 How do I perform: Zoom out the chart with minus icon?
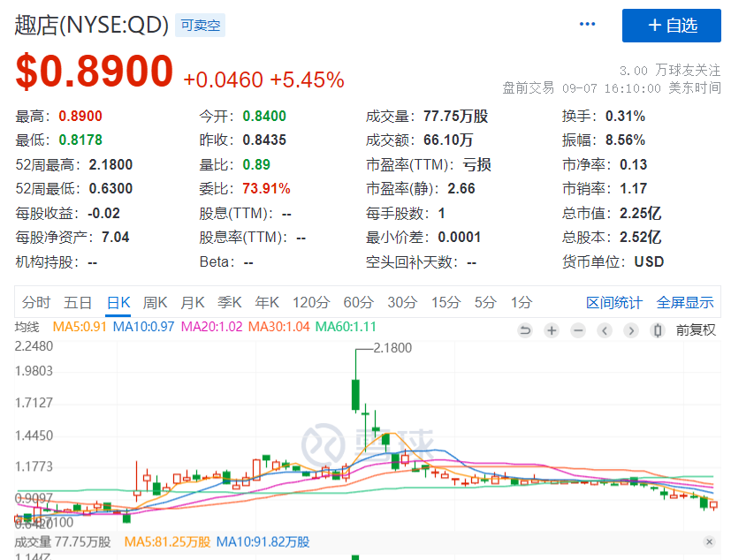pyautogui.click(x=578, y=330)
